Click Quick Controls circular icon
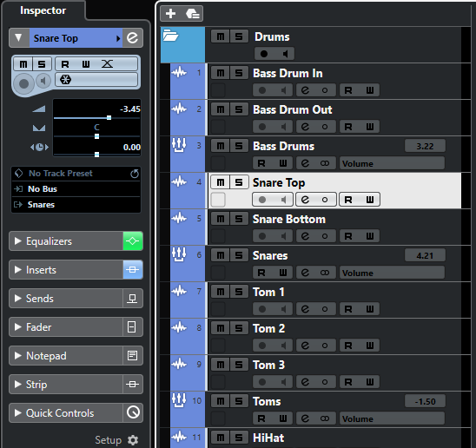Viewport: 476px width, 448px height. point(133,412)
